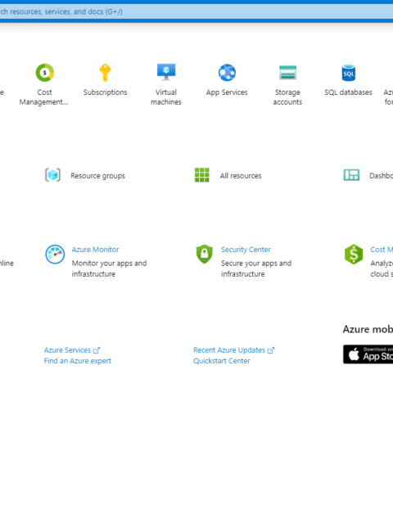
Task: Focus the search resources, services, and docs field
Action: (x=196, y=12)
